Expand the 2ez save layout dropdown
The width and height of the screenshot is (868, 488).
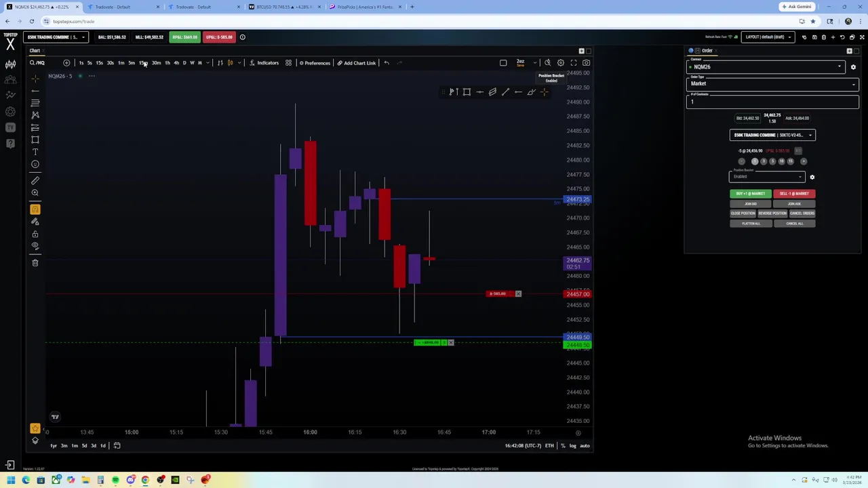[535, 63]
